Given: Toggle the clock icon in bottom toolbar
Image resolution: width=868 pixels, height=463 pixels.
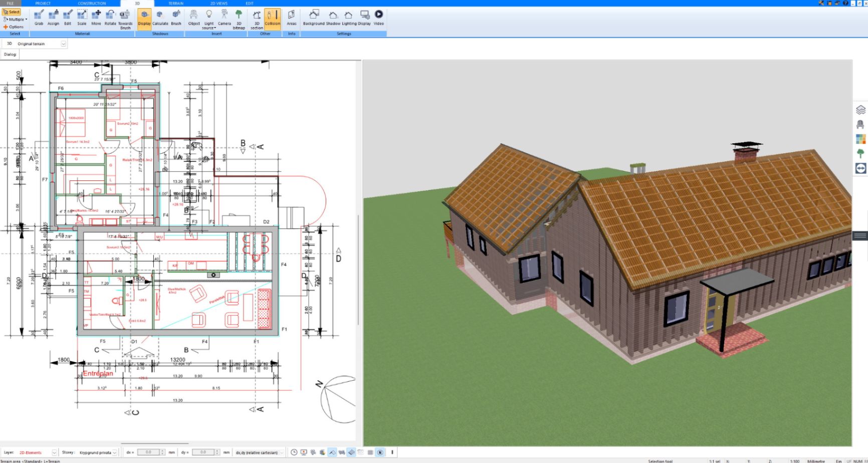Looking at the screenshot, I should tap(294, 452).
